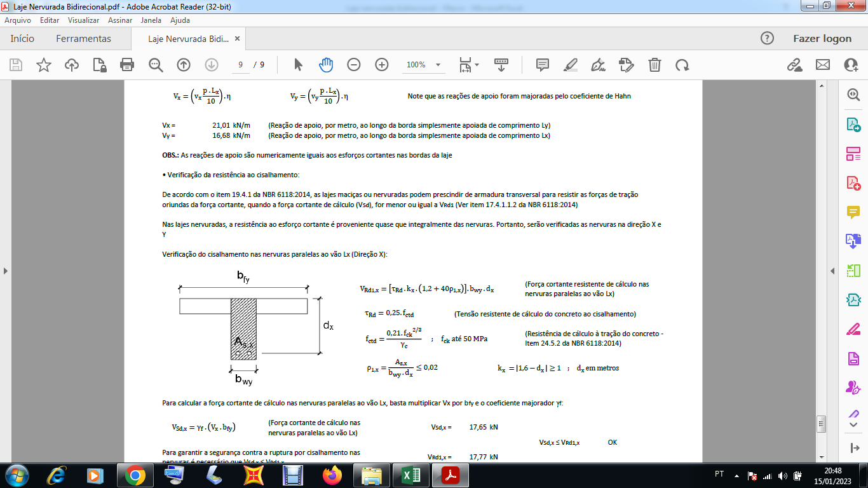Click the scrollbar down arrow

820,457
